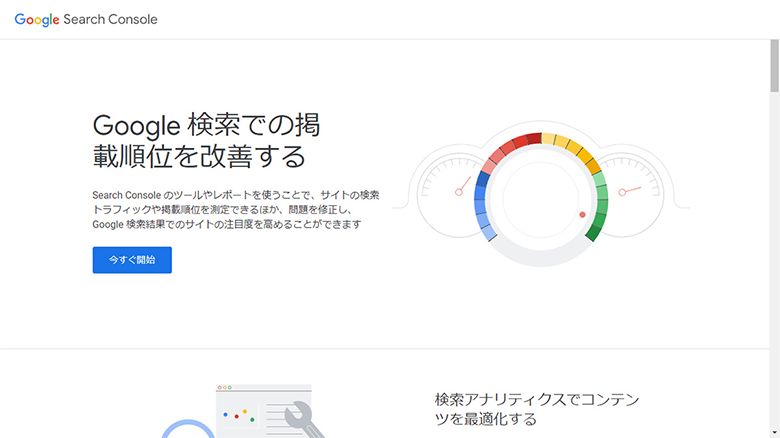Click heading Google 検索での掲載順位を改善する
The height and width of the screenshot is (438, 780).
206,140
